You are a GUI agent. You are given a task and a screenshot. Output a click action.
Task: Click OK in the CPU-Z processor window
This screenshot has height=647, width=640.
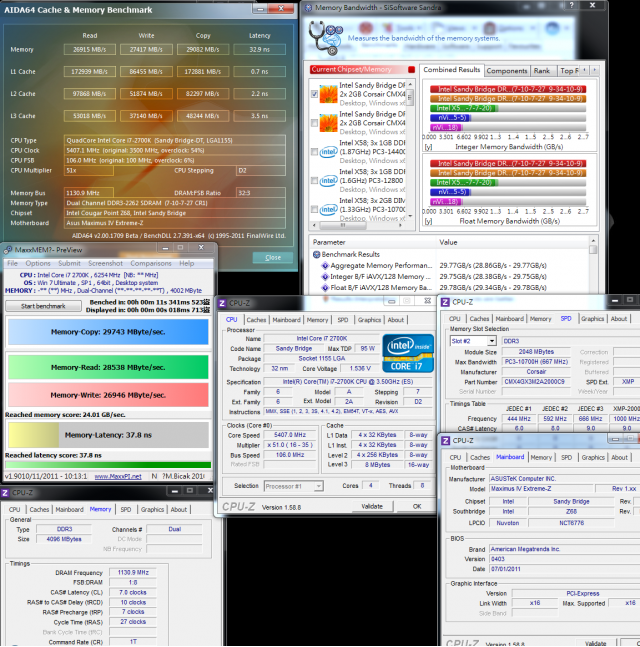pyautogui.click(x=417, y=507)
